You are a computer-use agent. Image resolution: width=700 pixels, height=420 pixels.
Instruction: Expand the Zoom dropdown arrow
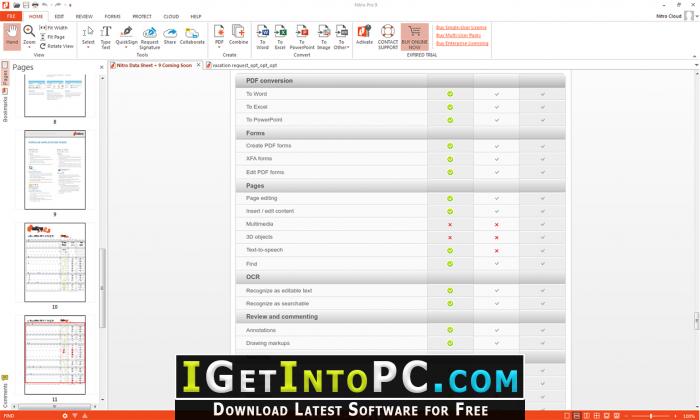(29, 47)
